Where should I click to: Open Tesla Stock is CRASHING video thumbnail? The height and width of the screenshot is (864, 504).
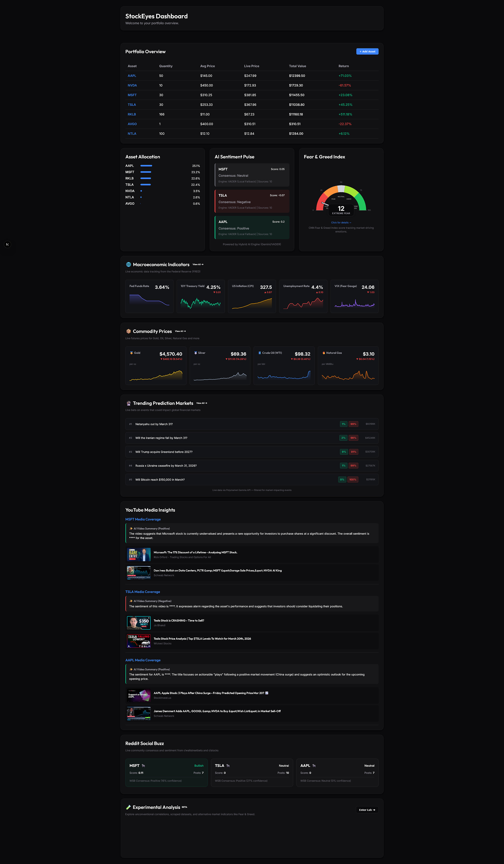point(138,623)
